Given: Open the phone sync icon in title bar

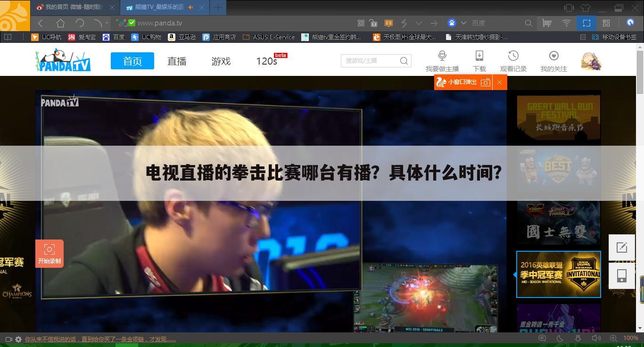Looking at the screenshot, I should click(569, 8).
